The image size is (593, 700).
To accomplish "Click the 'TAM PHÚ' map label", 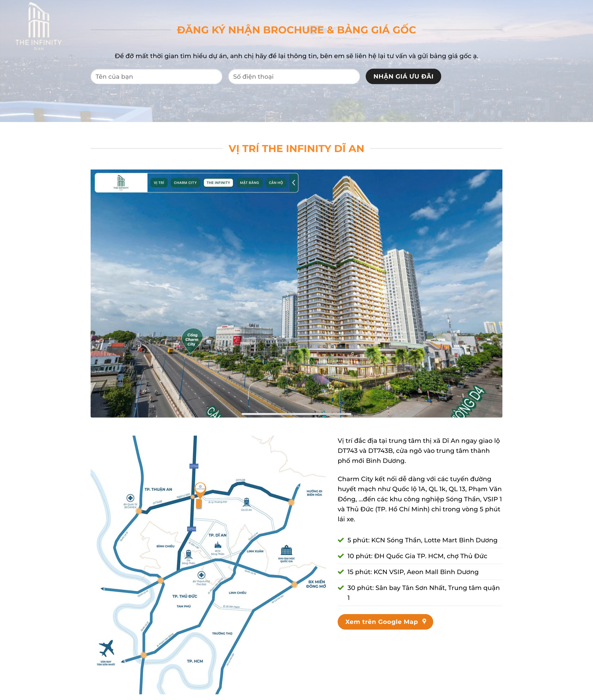I will click(184, 606).
